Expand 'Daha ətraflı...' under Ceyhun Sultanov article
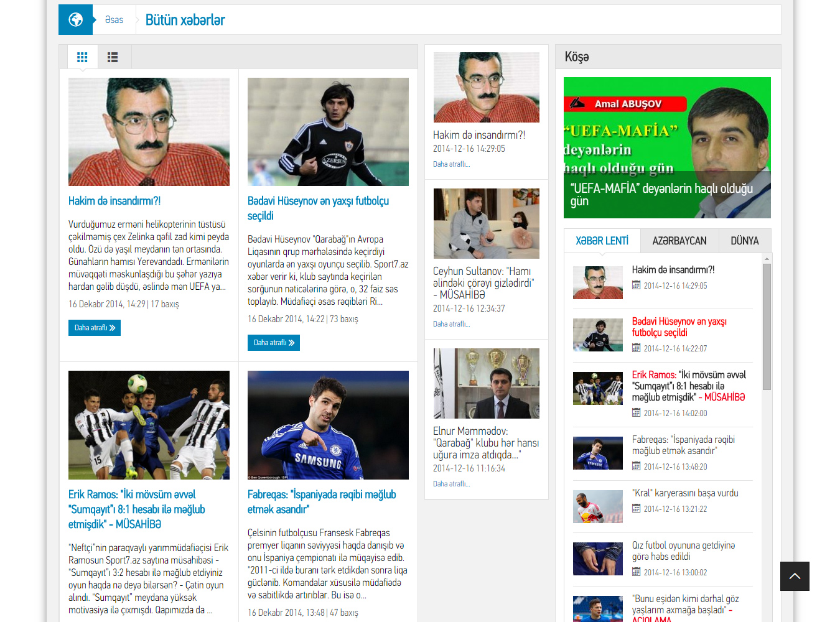Image resolution: width=840 pixels, height=622 pixels. 451,324
